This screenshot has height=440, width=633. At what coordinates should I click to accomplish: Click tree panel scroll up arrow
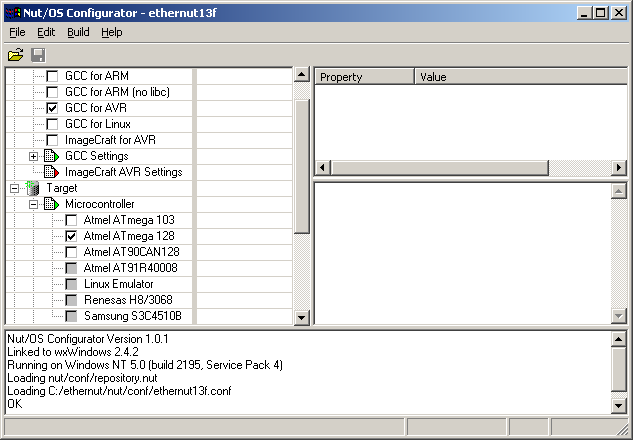(302, 75)
